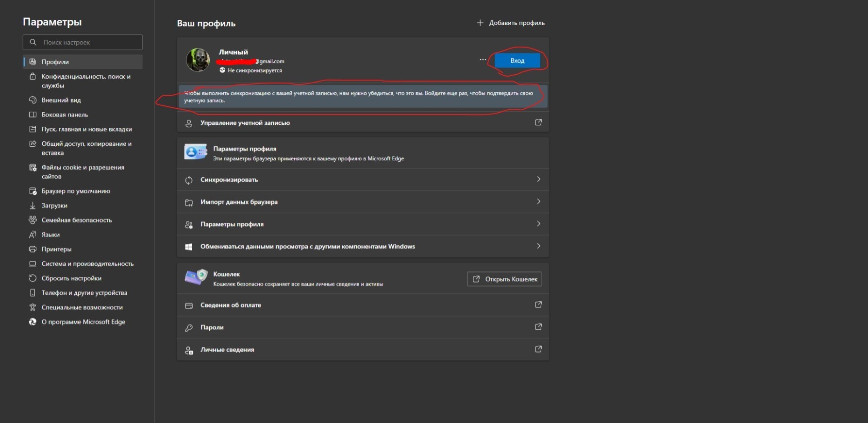The width and height of the screenshot is (868, 423).
Task: Go to Конфиденциальность, поиск и службы
Action: tap(83, 81)
